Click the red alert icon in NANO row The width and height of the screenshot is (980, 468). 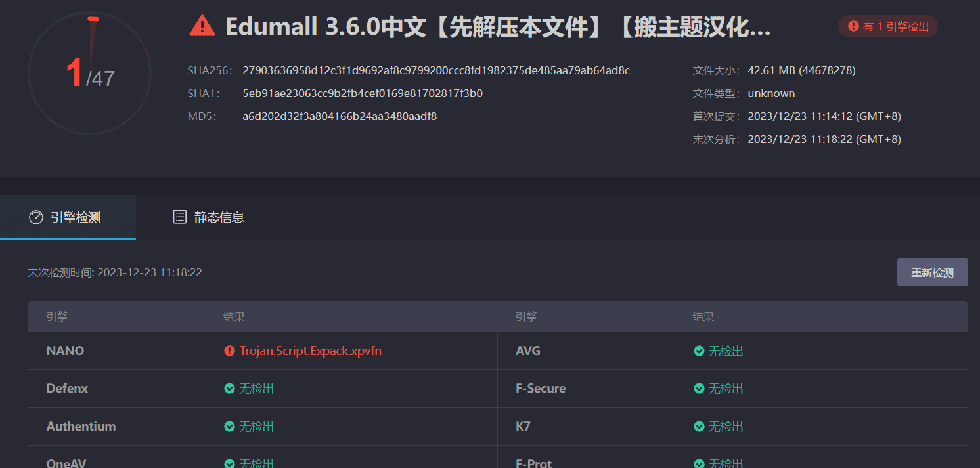[229, 351]
